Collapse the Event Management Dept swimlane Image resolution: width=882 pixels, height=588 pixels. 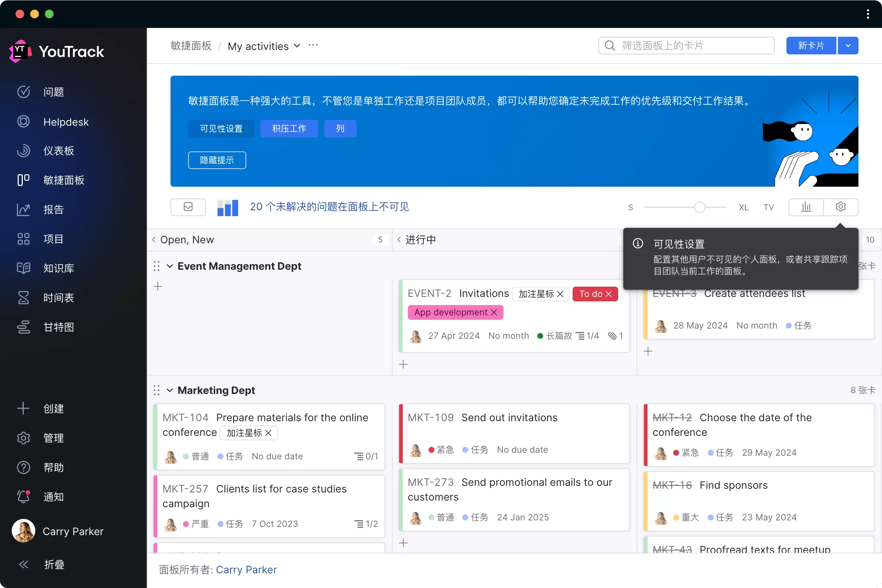click(169, 266)
